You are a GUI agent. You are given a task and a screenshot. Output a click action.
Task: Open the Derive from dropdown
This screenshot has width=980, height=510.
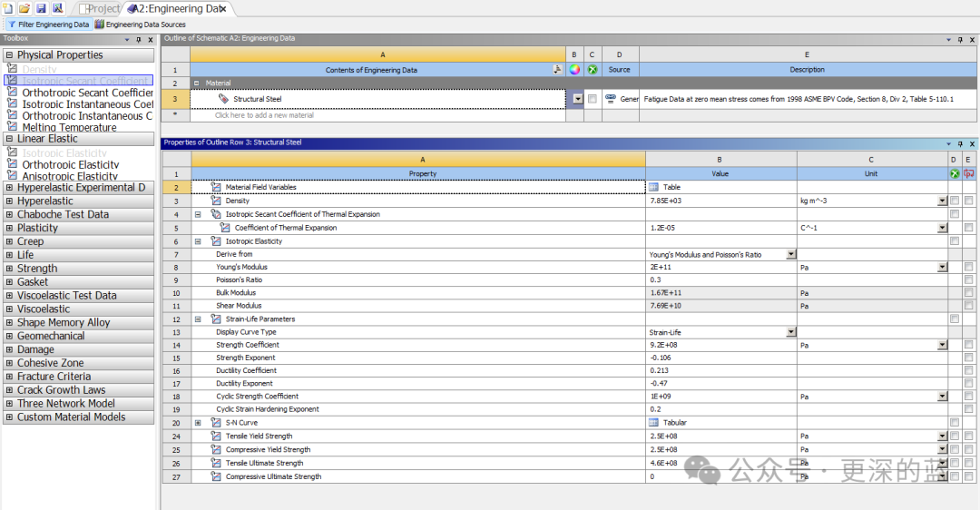(x=791, y=254)
